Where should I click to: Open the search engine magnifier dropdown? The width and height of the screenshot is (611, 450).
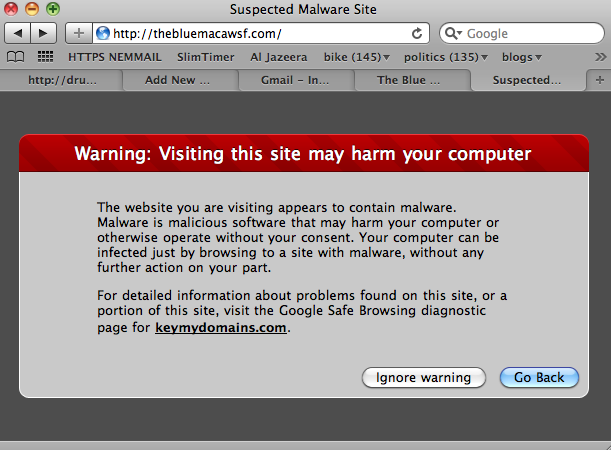point(453,34)
